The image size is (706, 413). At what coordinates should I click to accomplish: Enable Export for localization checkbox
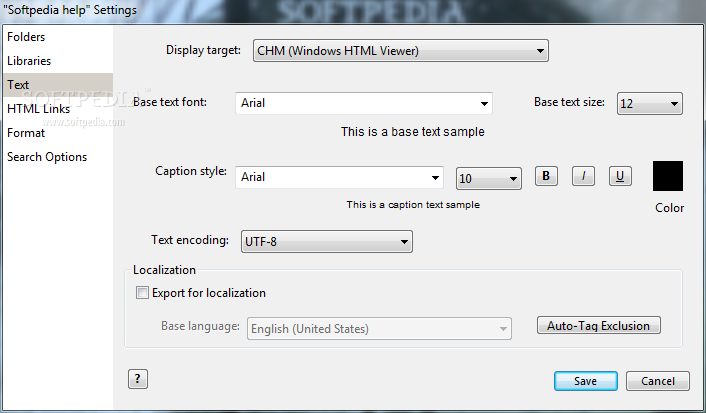[143, 293]
